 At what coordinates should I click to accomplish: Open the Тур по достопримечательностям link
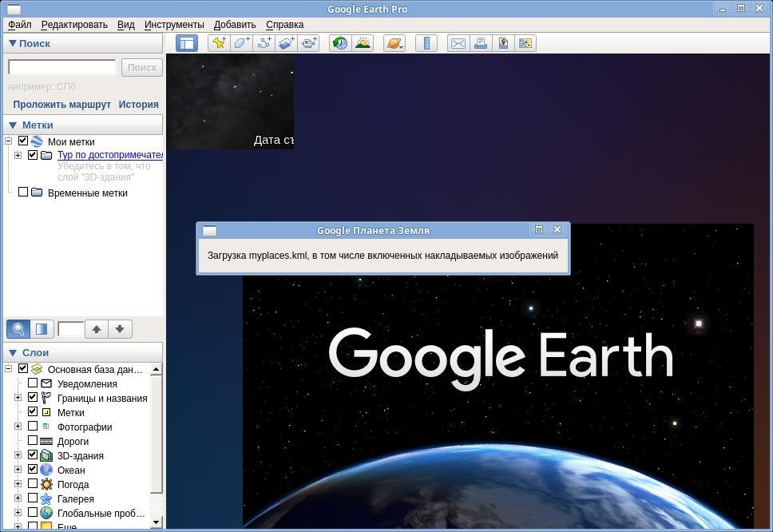pos(110,155)
